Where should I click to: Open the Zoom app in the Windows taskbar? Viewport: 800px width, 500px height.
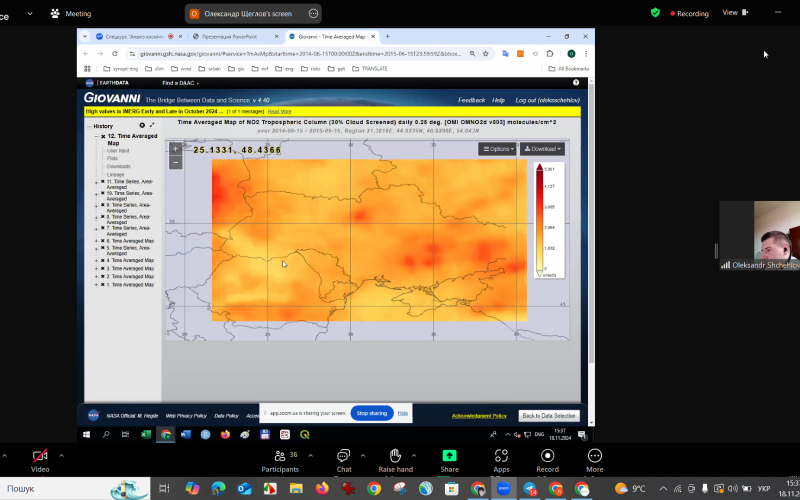click(504, 489)
